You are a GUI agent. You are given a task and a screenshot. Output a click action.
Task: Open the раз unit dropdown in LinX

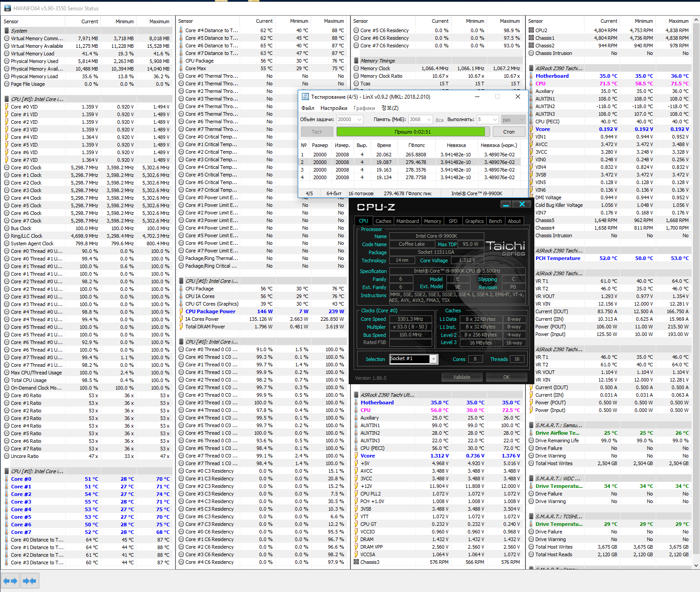tap(513, 120)
